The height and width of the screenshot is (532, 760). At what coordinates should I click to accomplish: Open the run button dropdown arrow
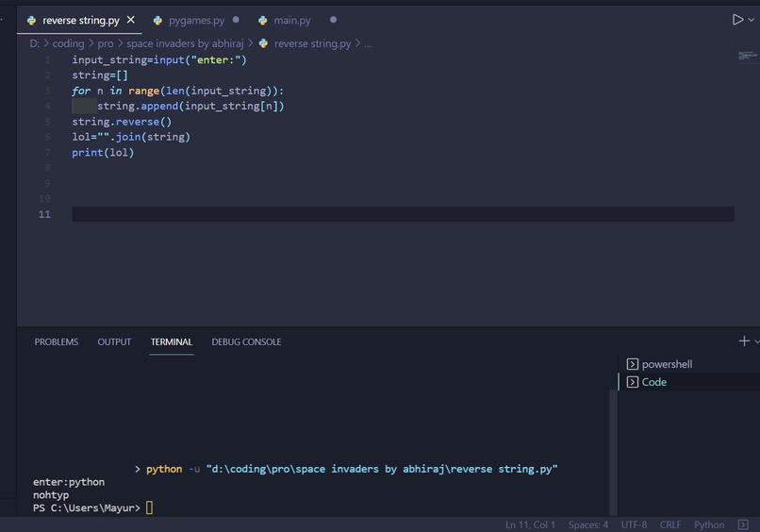pyautogui.click(x=752, y=20)
